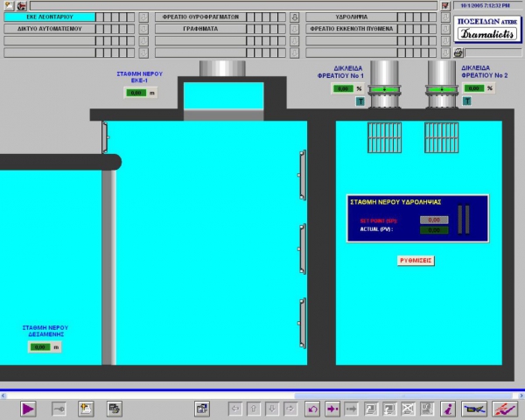Image resolution: width=525 pixels, height=420 pixels.
Task: Click the red chart icon at bottom right
Action: [503, 408]
